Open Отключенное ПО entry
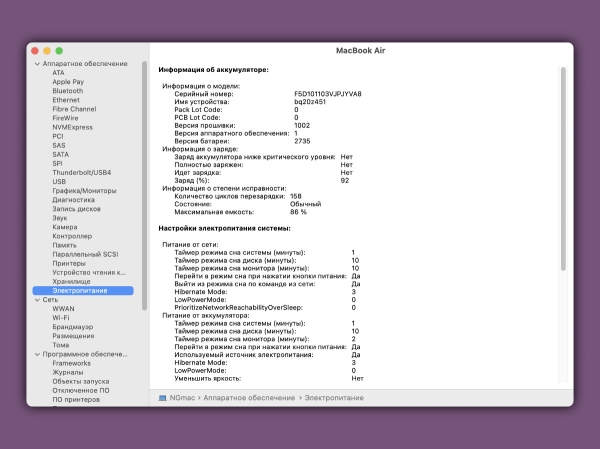Screen dimensions: 600x449 click(81, 390)
